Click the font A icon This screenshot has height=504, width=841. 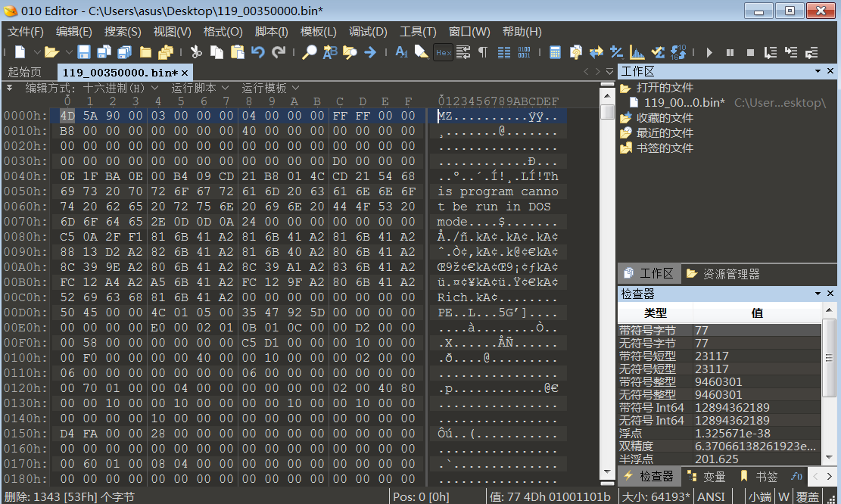pos(401,52)
